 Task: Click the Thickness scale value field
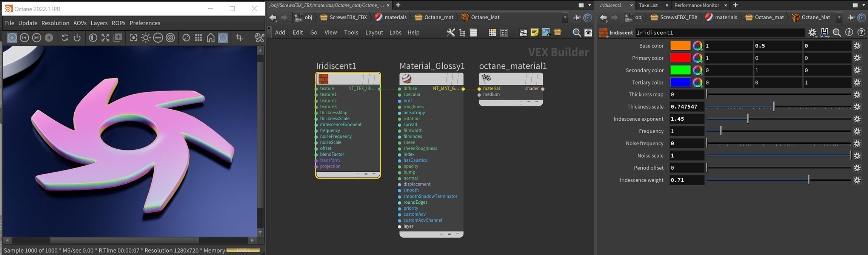(686, 107)
